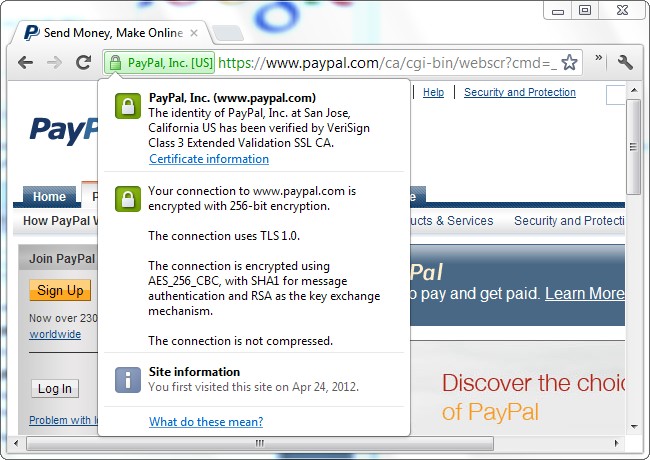Click the identity verified green lock icon
The width and height of the screenshot is (650, 460).
128,106
